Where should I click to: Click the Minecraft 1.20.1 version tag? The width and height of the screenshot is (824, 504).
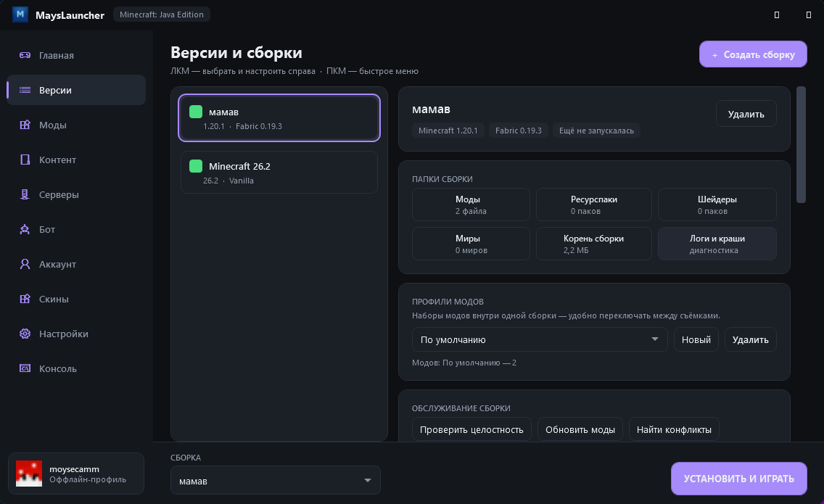448,131
